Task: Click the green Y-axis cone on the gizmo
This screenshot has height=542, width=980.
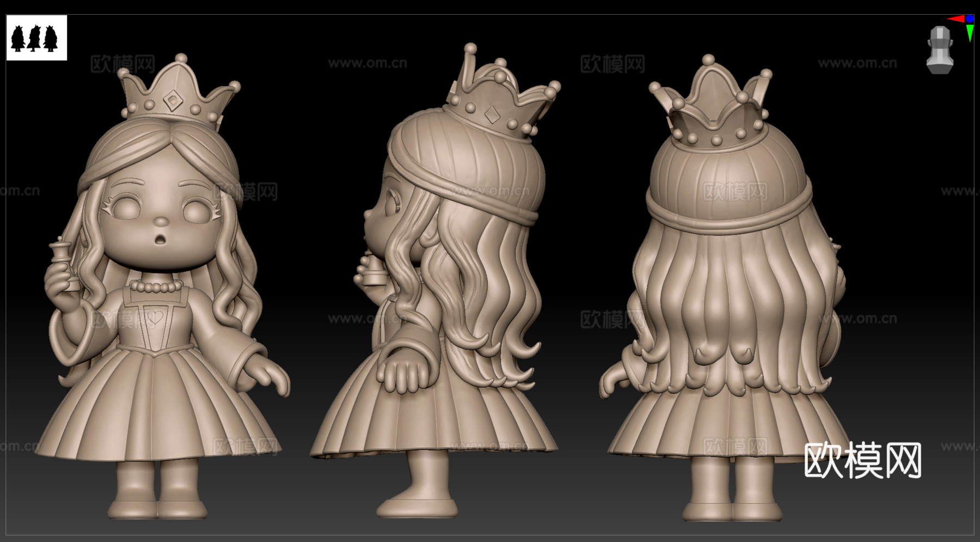Action: tap(970, 33)
